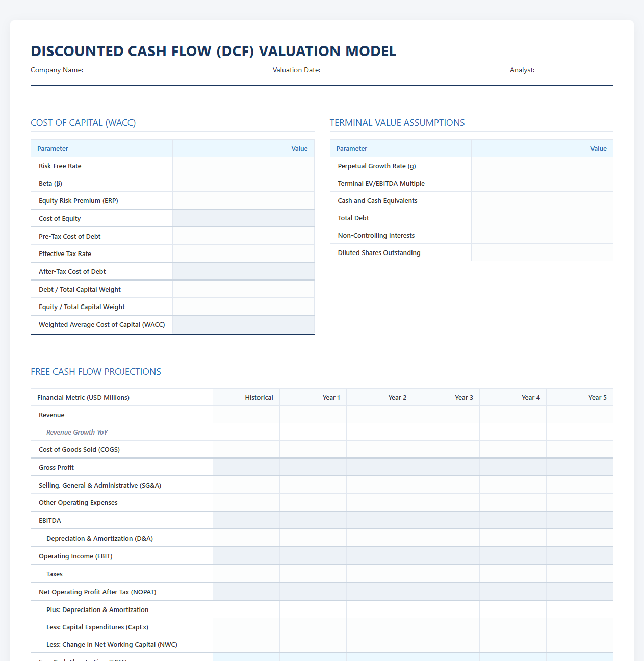Click the Other Operating Expenses Year 2 cell
This screenshot has height=661, width=644.
point(380,502)
